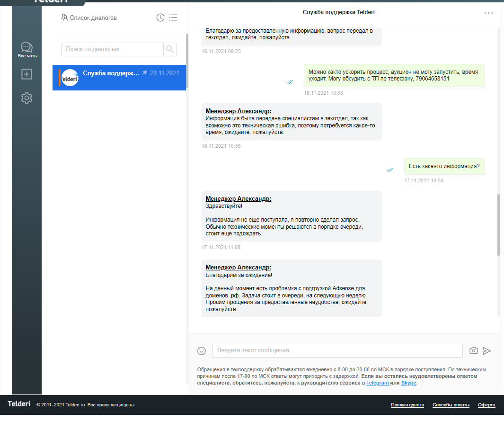Click read checkmarks beside 'Можно както ускорить' message
504x421 pixels.
pyautogui.click(x=290, y=82)
